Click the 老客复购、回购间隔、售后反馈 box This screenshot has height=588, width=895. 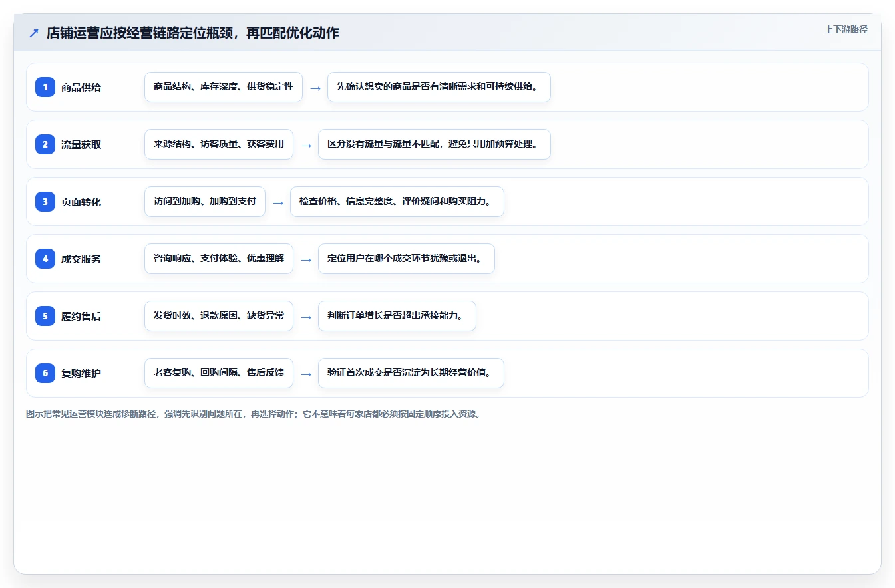(x=219, y=373)
